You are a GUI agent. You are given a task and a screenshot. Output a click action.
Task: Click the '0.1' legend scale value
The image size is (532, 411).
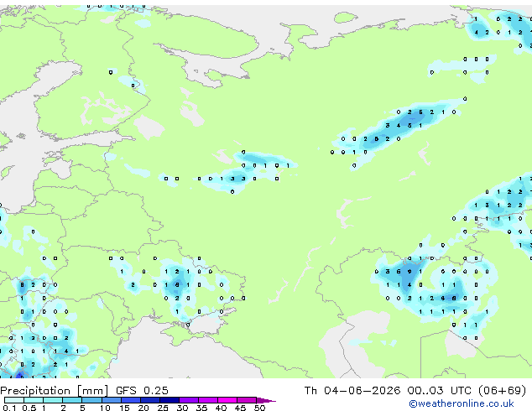tap(9, 408)
